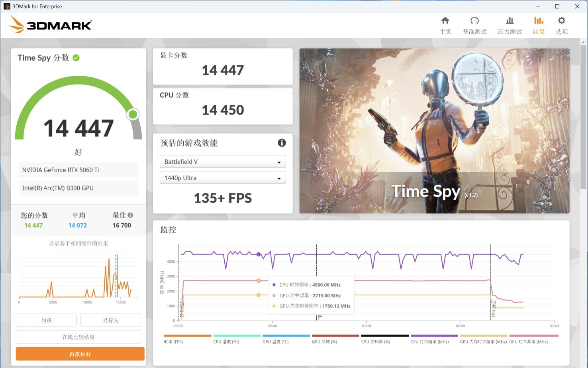The image size is (588, 368).
Task: Compare results online via 在线比较结果
Action: (78, 337)
